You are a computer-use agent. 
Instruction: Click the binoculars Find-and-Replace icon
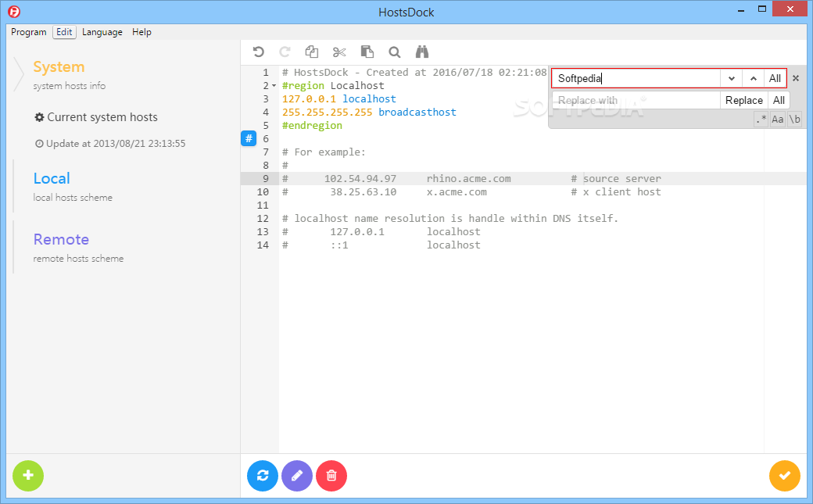[x=422, y=52]
